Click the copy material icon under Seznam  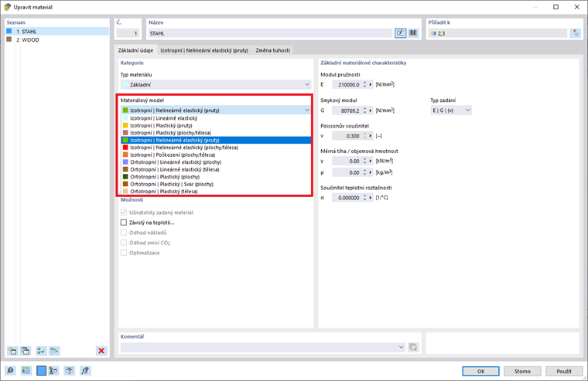(x=26, y=351)
